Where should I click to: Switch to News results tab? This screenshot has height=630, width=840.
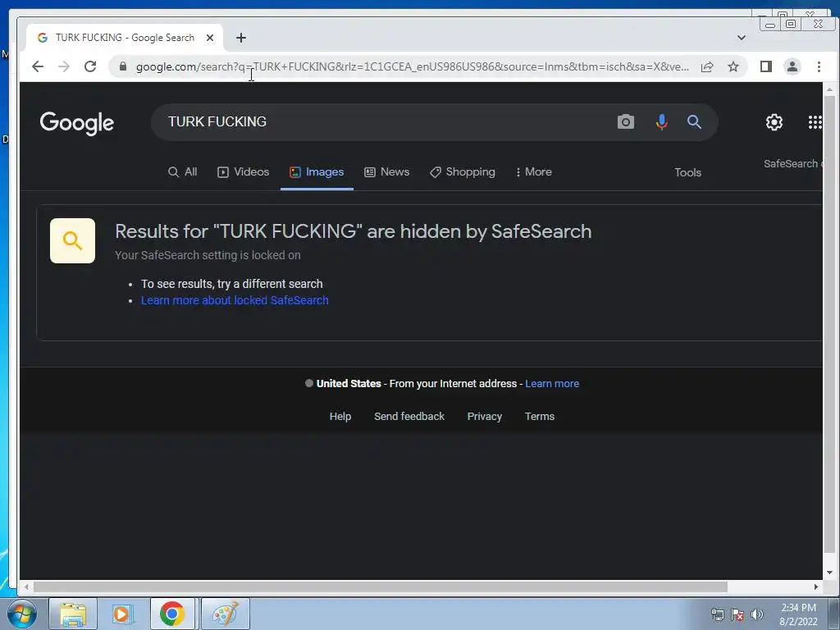point(387,172)
